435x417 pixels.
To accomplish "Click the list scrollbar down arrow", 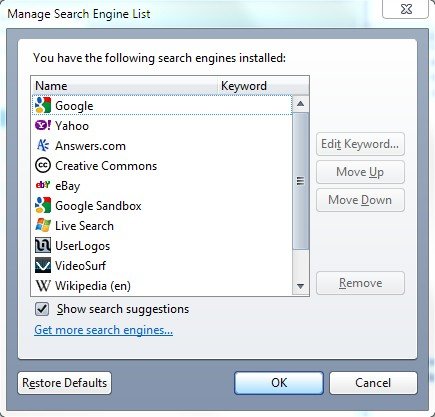I will (300, 286).
